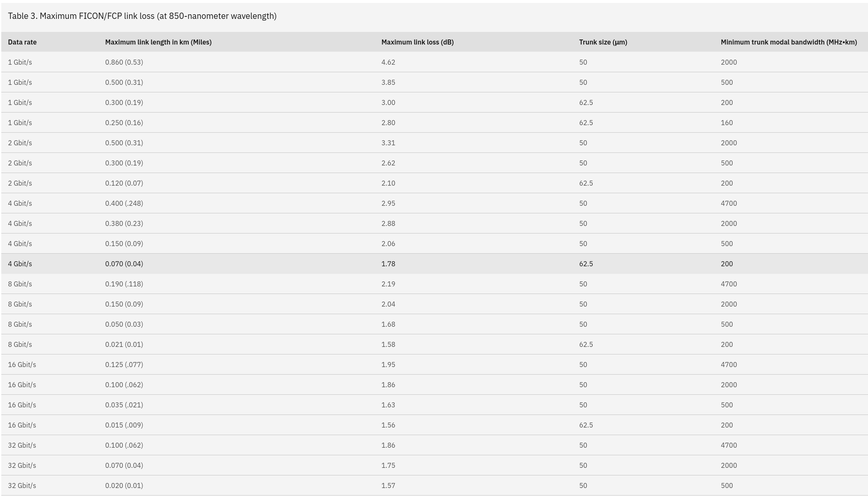Screen dimensions: 868x496
Task: Click the 3.85 link loss cell
Action: pyautogui.click(x=388, y=82)
